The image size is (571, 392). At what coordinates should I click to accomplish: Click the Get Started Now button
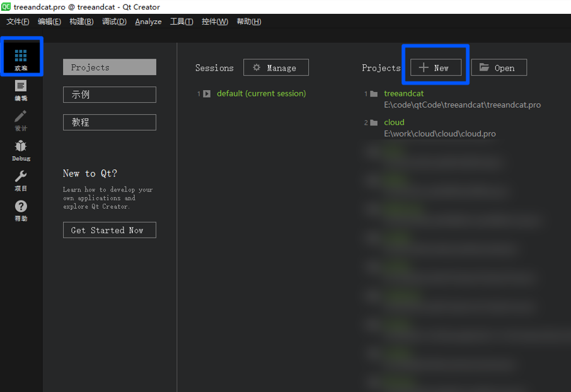click(x=110, y=230)
